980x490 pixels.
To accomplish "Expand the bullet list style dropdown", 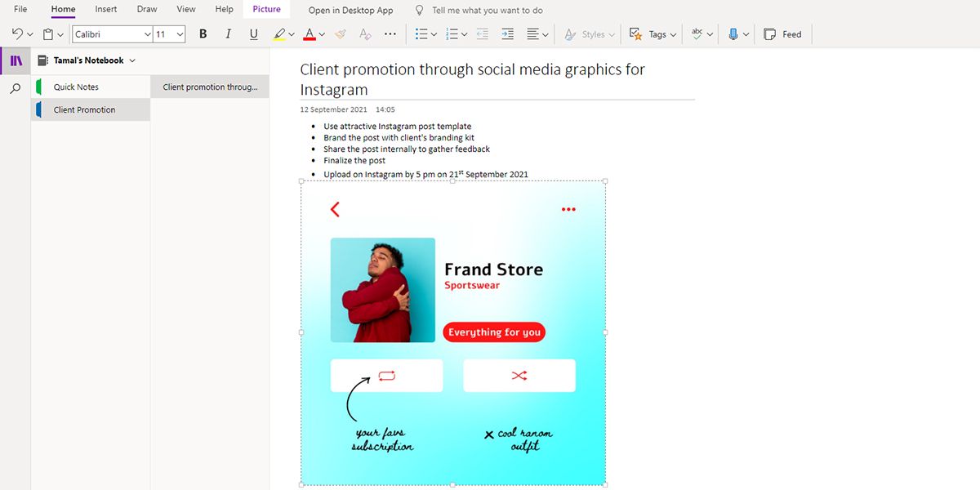I will [x=433, y=33].
